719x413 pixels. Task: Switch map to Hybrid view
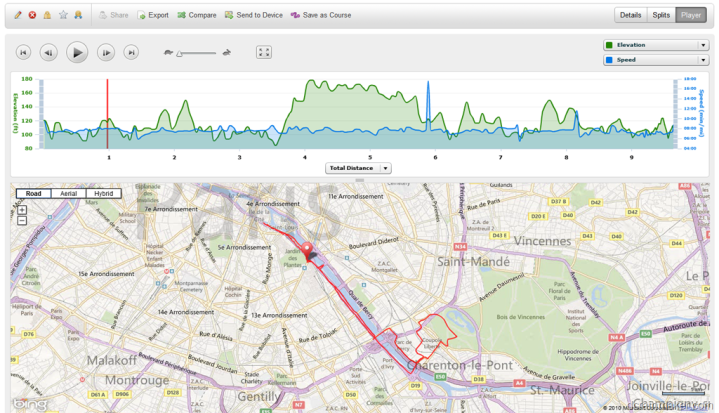pyautogui.click(x=103, y=193)
